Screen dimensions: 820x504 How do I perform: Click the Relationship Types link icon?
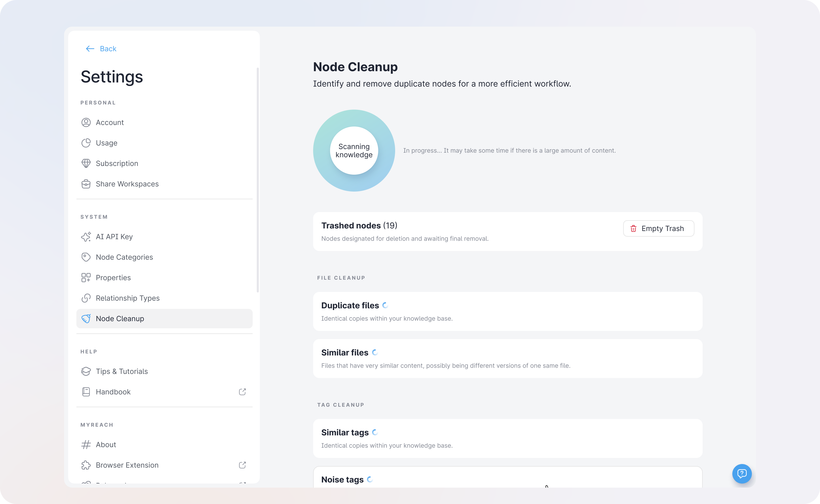click(86, 298)
